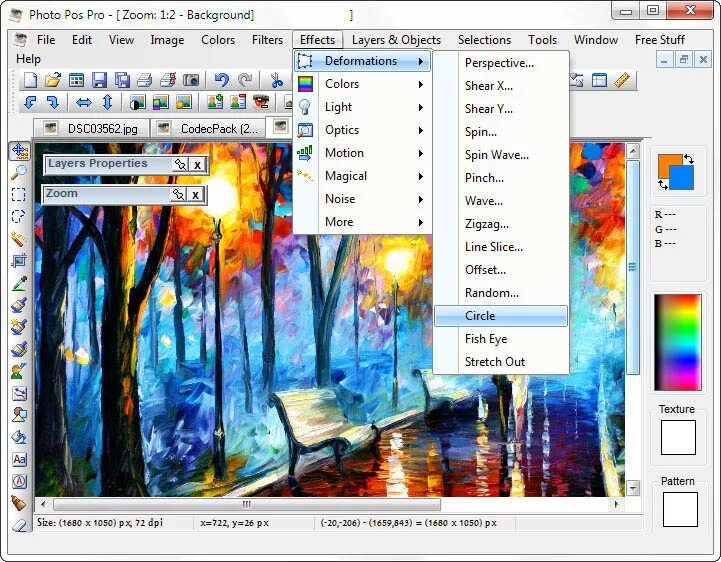Click the red eye removal icon

tap(261, 102)
